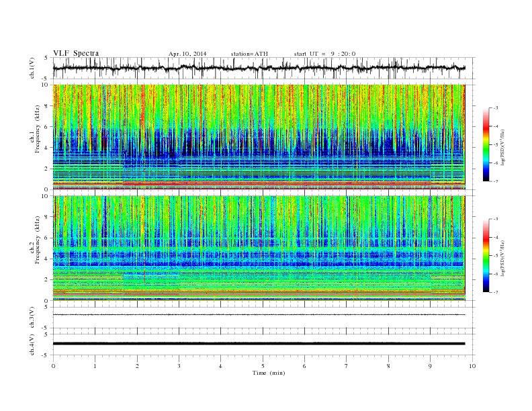Screen dimensions: 532x411
Task: Click the ch.1 waveform trace panel
Action: pos(264,68)
